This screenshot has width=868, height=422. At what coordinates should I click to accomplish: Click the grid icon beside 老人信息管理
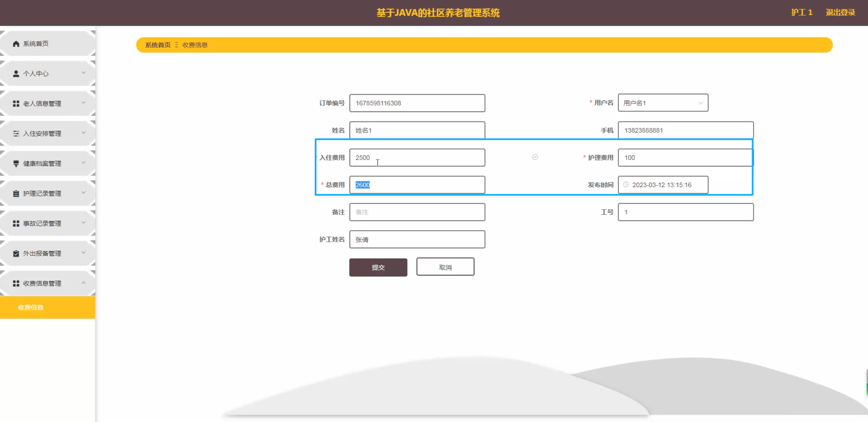click(16, 104)
